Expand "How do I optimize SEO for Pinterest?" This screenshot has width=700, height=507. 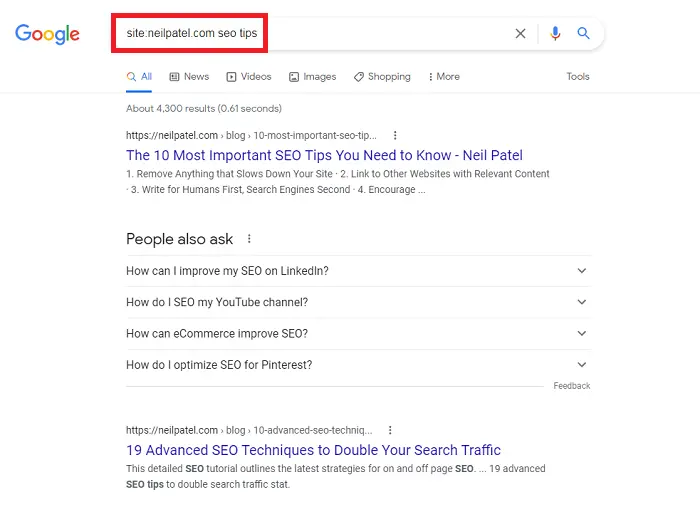pyautogui.click(x=582, y=365)
